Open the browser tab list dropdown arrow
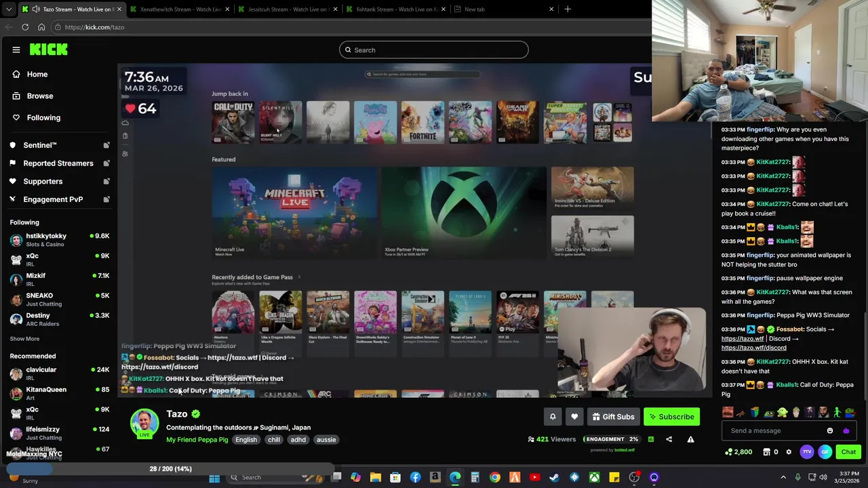Screen dimensions: 868x488 click(8, 9)
